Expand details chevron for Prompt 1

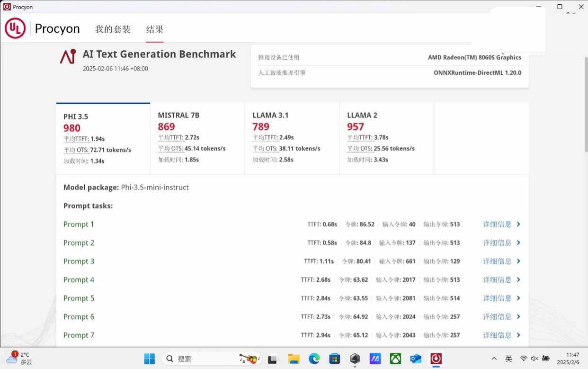(518, 224)
